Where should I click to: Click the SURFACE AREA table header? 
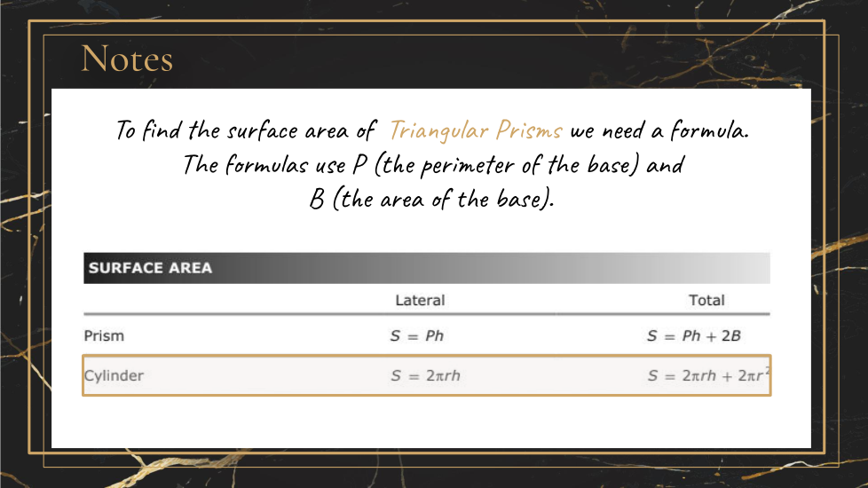[x=150, y=268]
